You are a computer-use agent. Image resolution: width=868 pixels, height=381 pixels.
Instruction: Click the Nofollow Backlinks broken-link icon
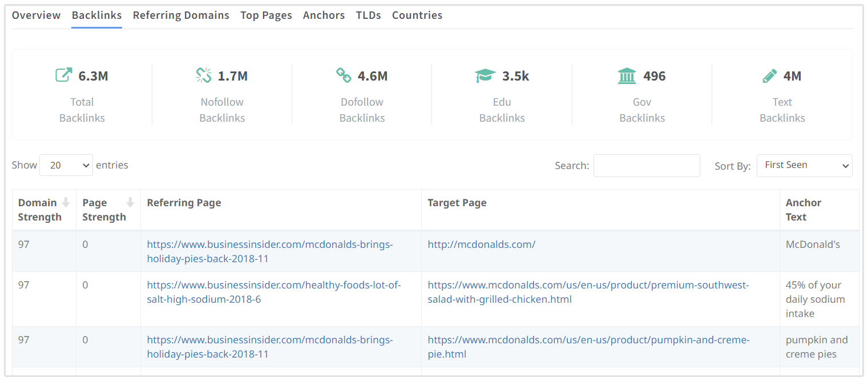pyautogui.click(x=204, y=75)
